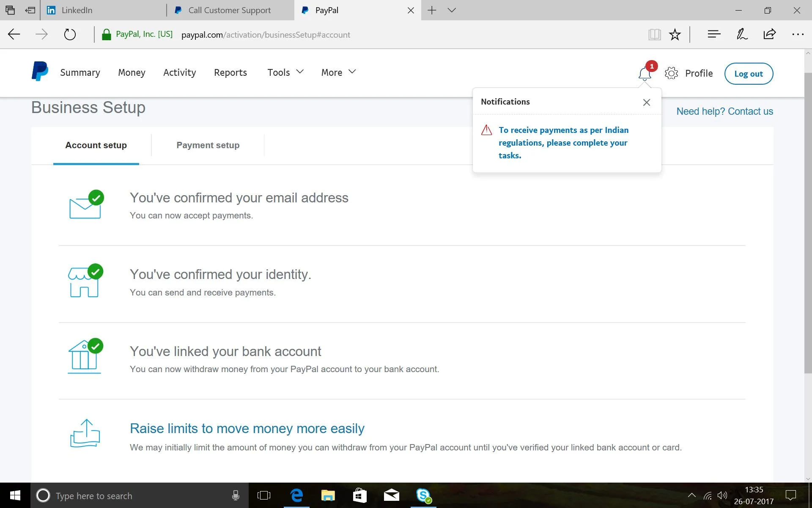Switch to Call Customer Support tab

230,10
